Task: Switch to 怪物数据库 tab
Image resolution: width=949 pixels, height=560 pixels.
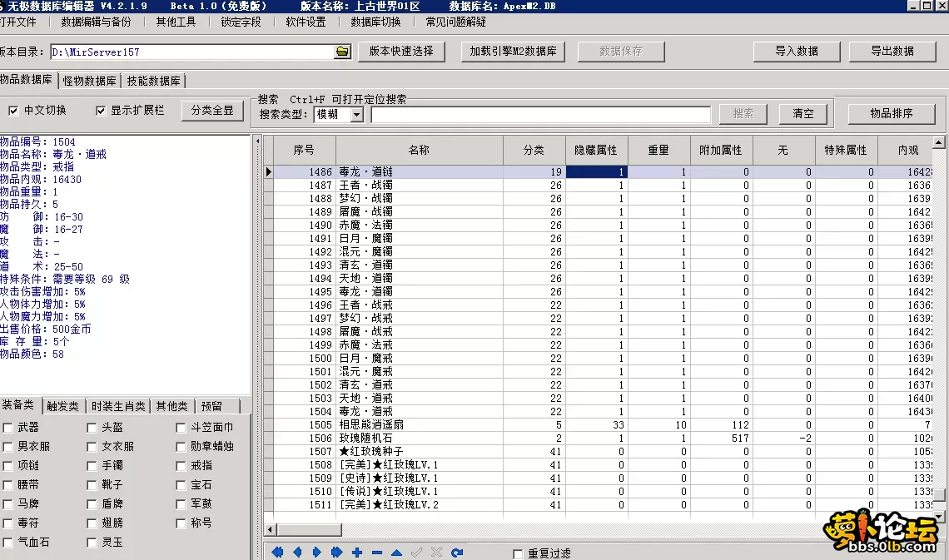Action: (90, 81)
